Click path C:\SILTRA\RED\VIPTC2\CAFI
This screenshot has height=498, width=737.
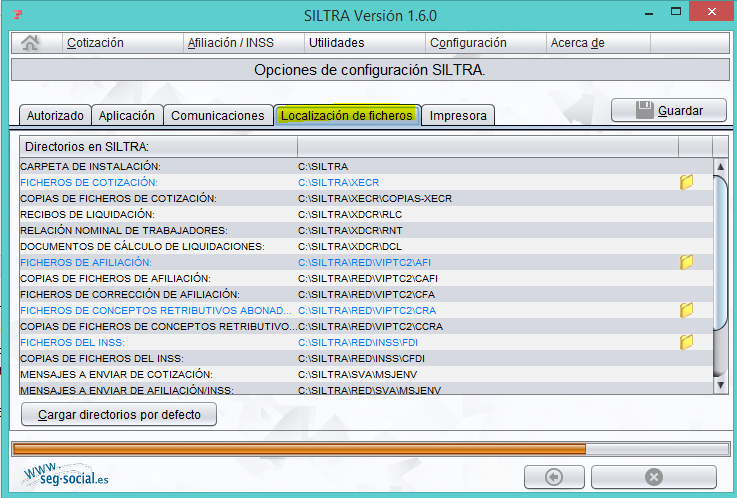[x=368, y=278]
